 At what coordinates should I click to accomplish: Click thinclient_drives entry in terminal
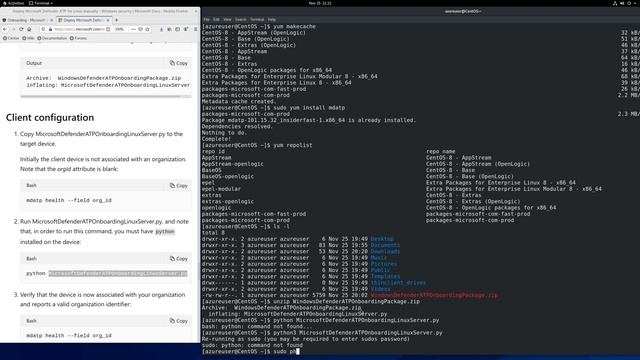click(398, 283)
